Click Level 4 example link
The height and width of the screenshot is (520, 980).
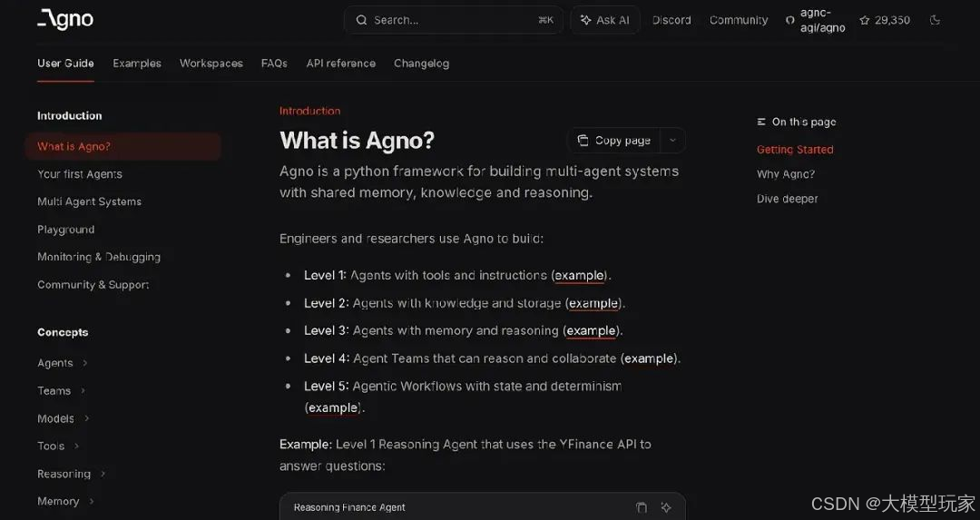click(649, 358)
